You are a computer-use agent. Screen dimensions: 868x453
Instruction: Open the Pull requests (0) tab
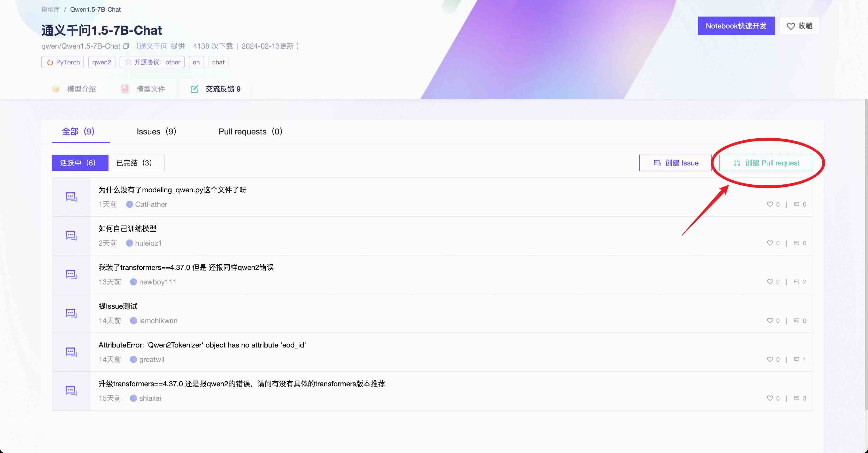(250, 132)
